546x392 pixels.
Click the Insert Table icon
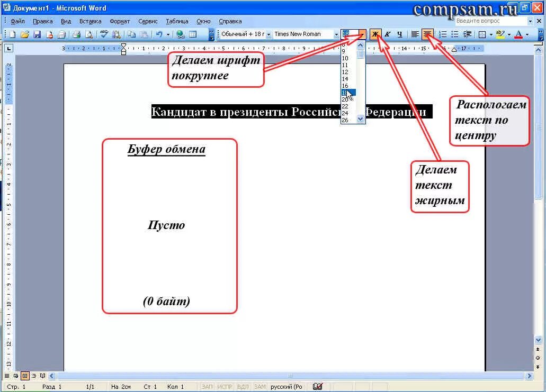click(193, 34)
